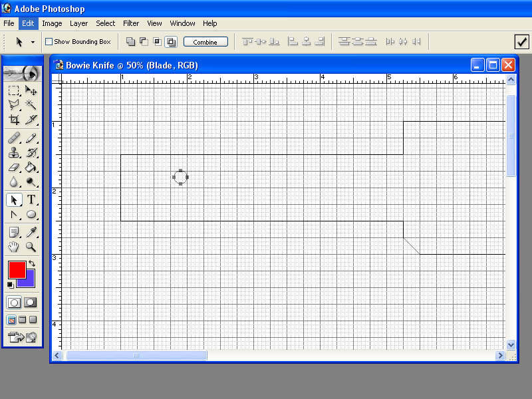532x399 pixels.
Task: Commit changes with the checkmark button
Action: pyautogui.click(x=521, y=42)
